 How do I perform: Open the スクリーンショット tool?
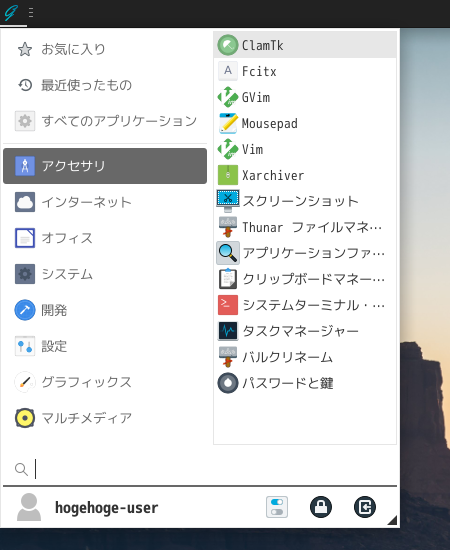(x=305, y=201)
